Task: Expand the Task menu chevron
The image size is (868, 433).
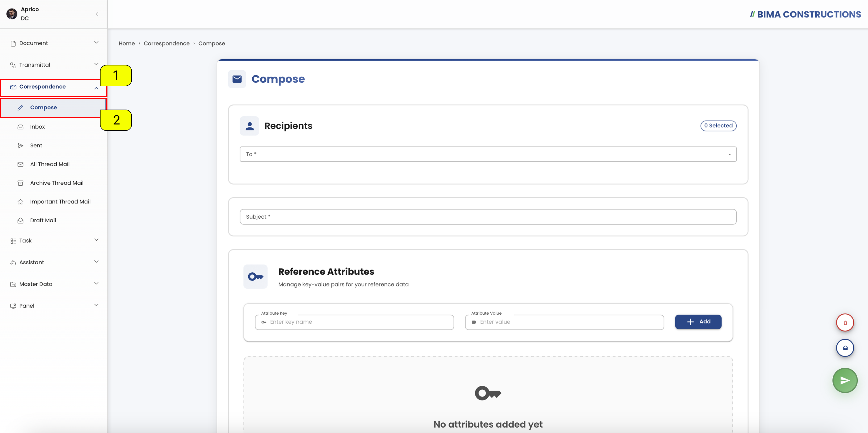Action: (x=96, y=240)
